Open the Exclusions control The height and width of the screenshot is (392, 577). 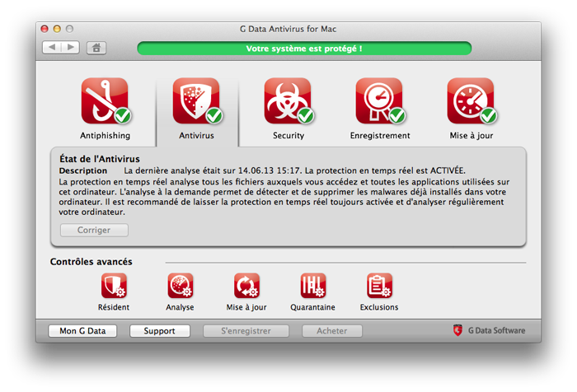point(379,286)
